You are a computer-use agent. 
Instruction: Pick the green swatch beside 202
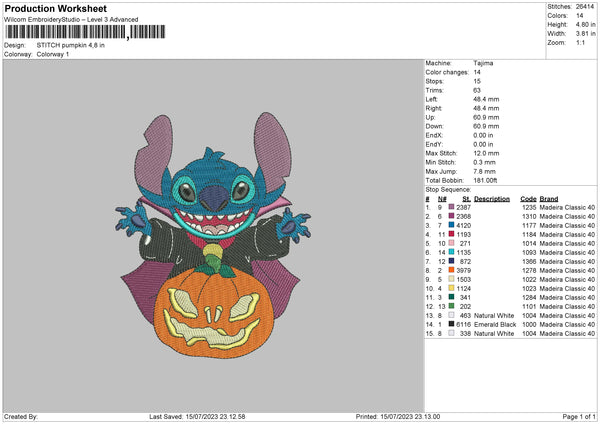pos(451,306)
